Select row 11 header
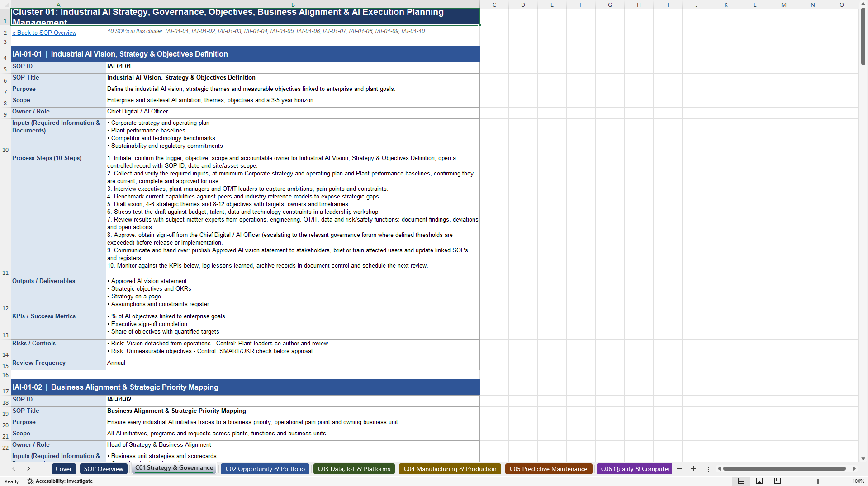Image resolution: width=868 pixels, height=486 pixels. coord(5,216)
